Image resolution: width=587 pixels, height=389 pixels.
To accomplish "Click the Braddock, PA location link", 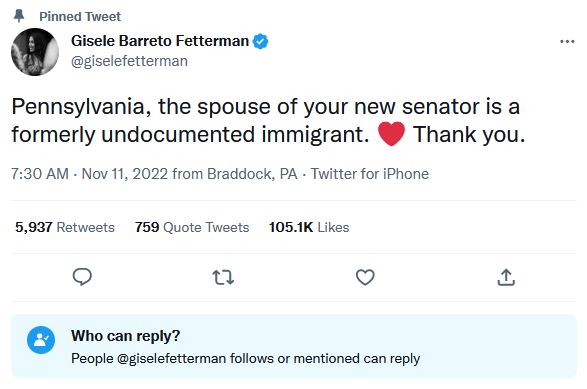I will pos(252,174).
